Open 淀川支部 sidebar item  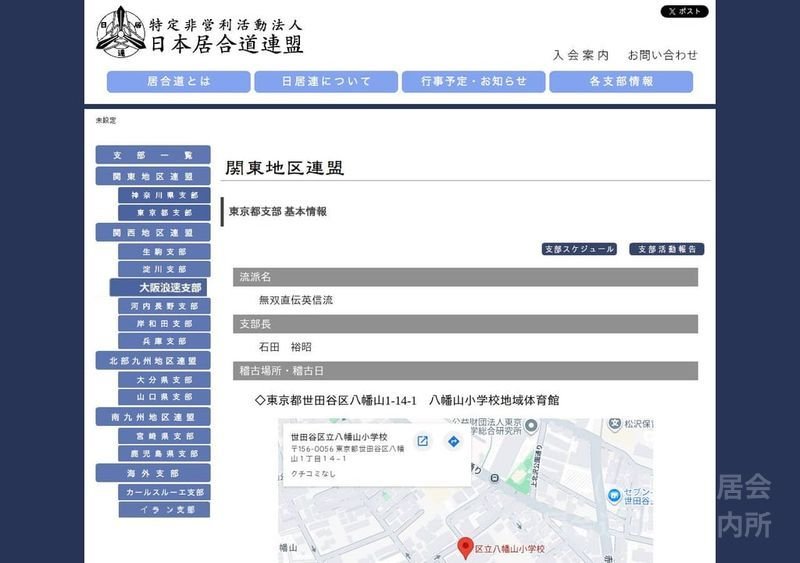(164, 269)
